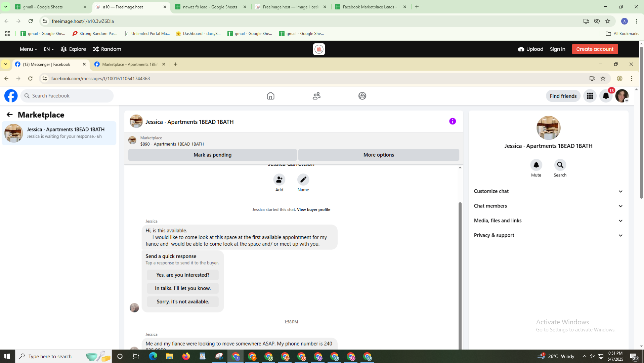Open All Bookmarks folder
Screen dimensions: 644x363
622,34
